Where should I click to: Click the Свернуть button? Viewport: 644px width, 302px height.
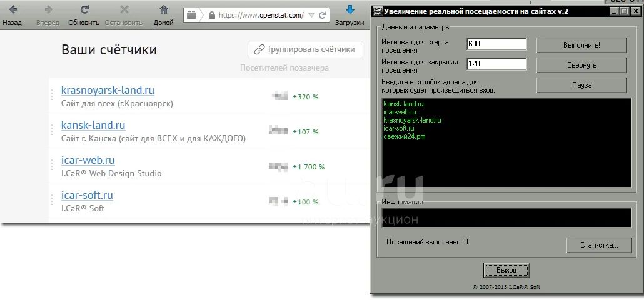581,65
